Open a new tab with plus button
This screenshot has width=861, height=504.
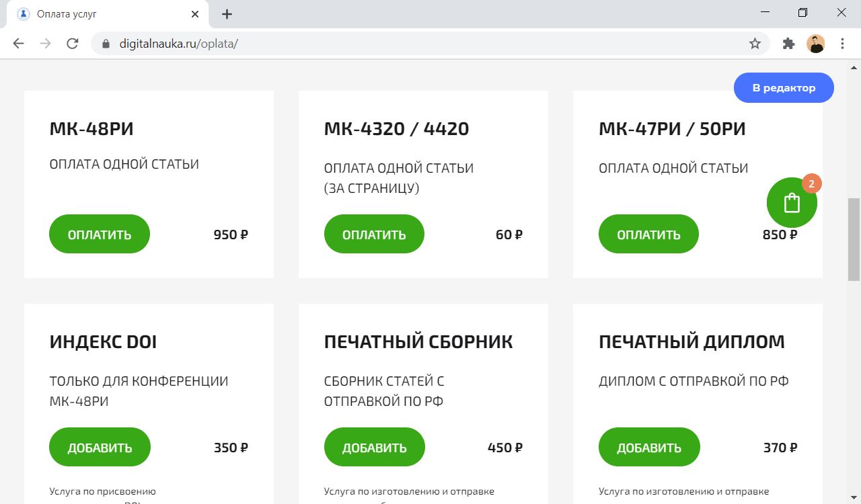point(227,14)
